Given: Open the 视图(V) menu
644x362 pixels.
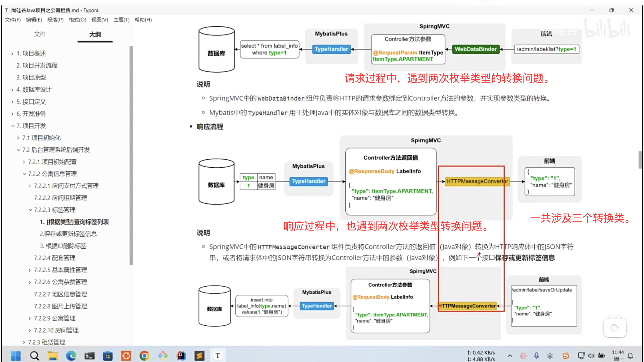Looking at the screenshot, I should click(99, 20).
